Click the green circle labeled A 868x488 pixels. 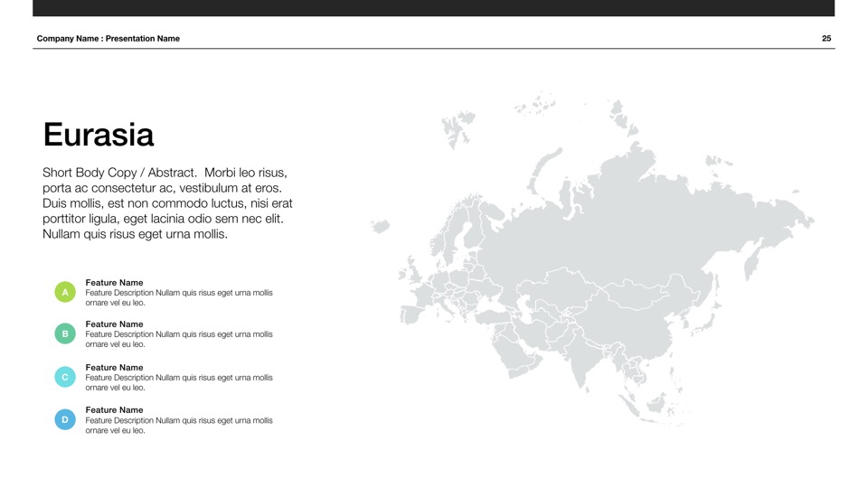coord(65,293)
